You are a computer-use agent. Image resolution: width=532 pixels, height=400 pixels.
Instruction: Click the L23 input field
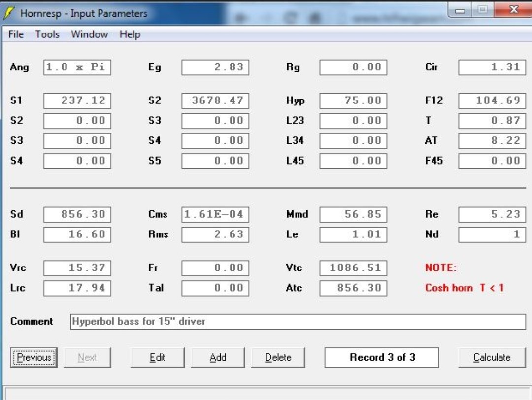click(353, 121)
